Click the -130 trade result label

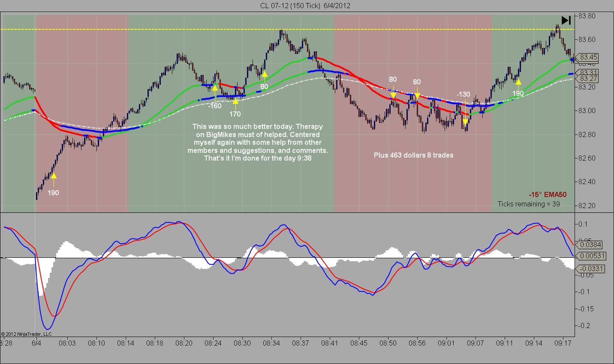pyautogui.click(x=464, y=95)
